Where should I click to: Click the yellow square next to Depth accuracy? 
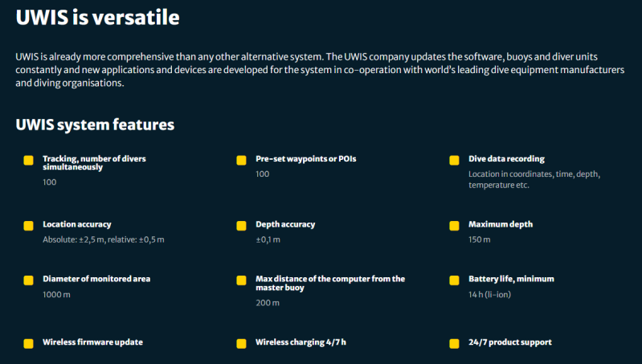pyautogui.click(x=241, y=226)
